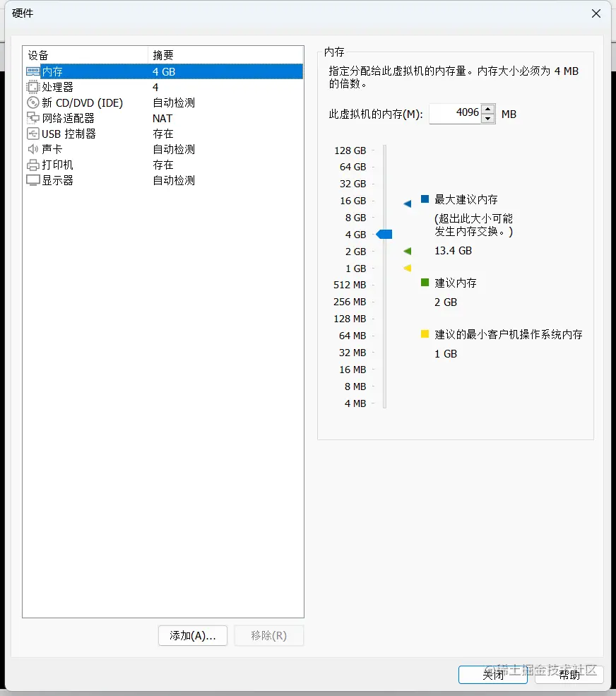Select the 新 CD/DVD (IDE) device row
This screenshot has height=696, width=616.
tap(163, 102)
